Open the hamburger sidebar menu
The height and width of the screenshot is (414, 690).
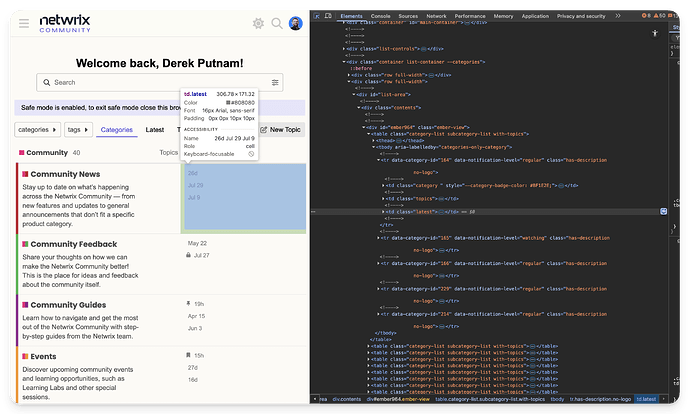coord(24,23)
